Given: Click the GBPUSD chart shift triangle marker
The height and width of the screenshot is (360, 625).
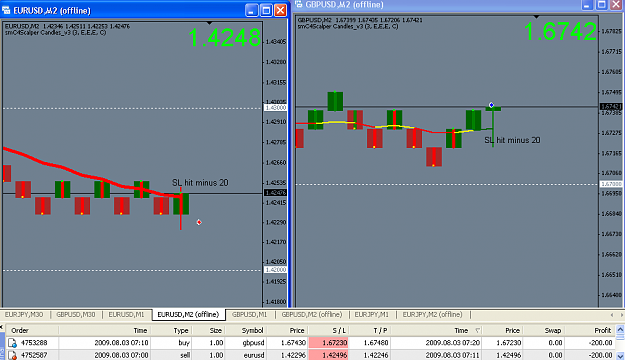Looking at the screenshot, I should point(536,17).
